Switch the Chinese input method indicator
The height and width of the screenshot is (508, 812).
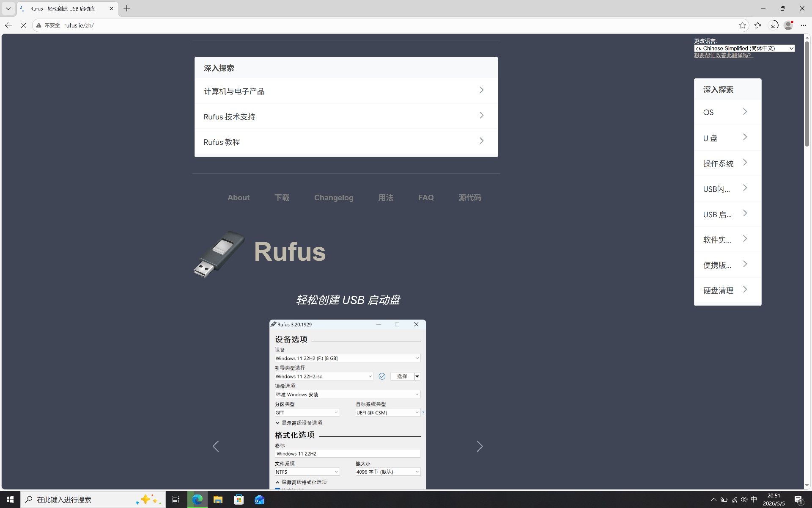point(754,500)
